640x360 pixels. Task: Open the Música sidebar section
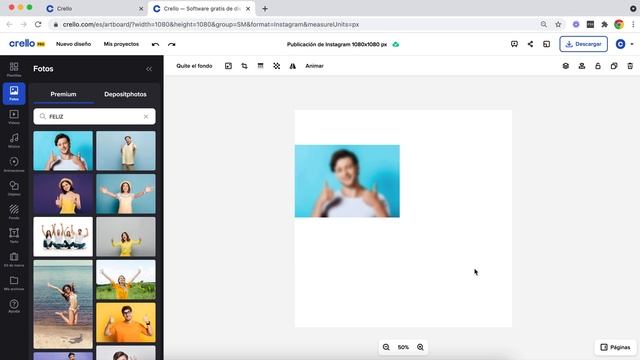click(x=14, y=140)
